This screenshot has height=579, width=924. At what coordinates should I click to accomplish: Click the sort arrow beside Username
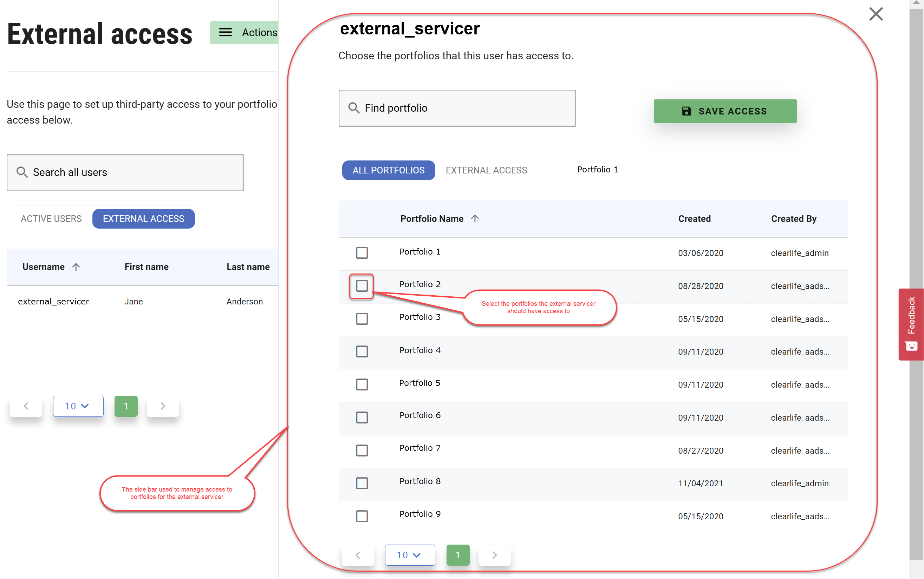click(x=76, y=267)
